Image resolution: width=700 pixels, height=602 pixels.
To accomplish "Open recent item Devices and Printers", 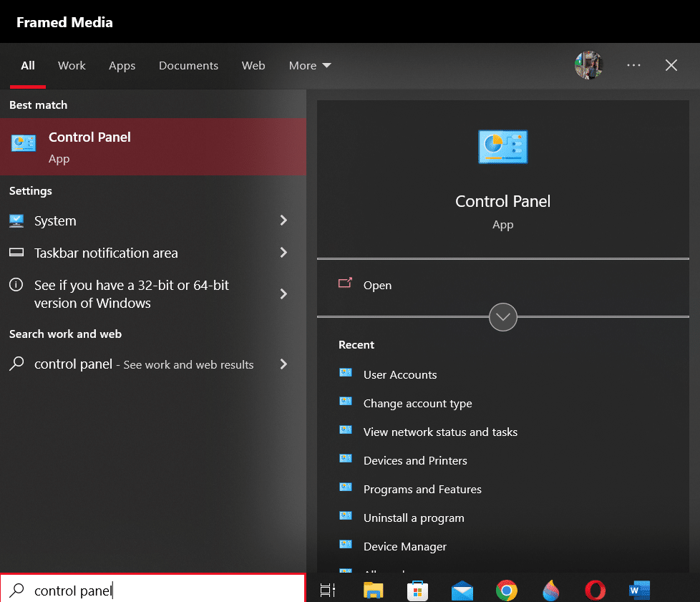I will pyautogui.click(x=415, y=460).
